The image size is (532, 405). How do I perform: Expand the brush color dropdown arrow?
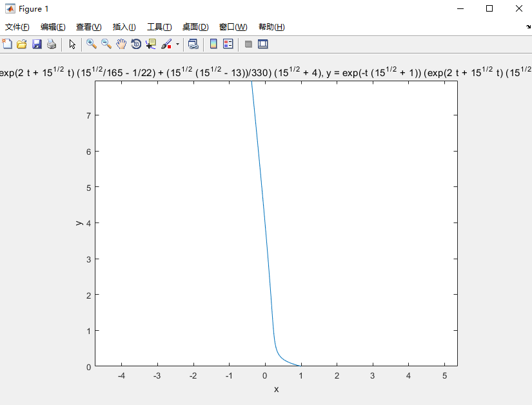coord(177,44)
